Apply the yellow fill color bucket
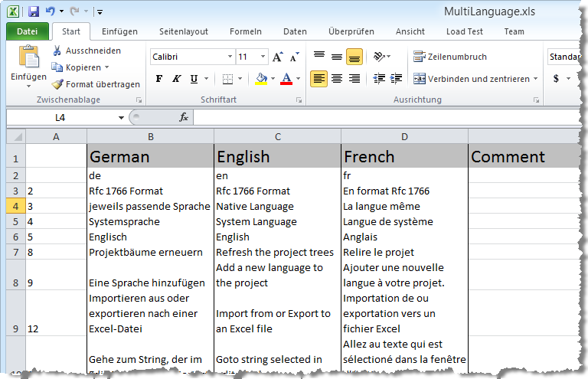 (261, 79)
